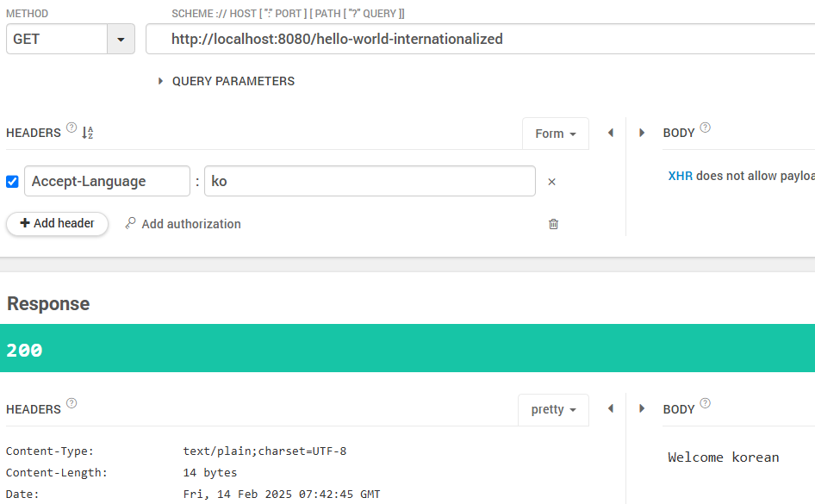Remove Accept-Language header via × icon
This screenshot has width=815, height=504.
(552, 181)
